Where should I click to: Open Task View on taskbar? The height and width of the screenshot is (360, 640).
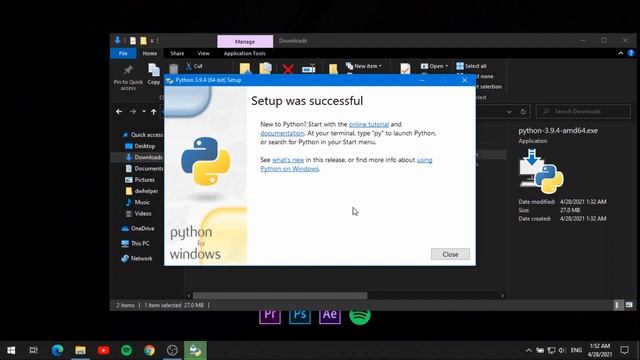coord(33,350)
